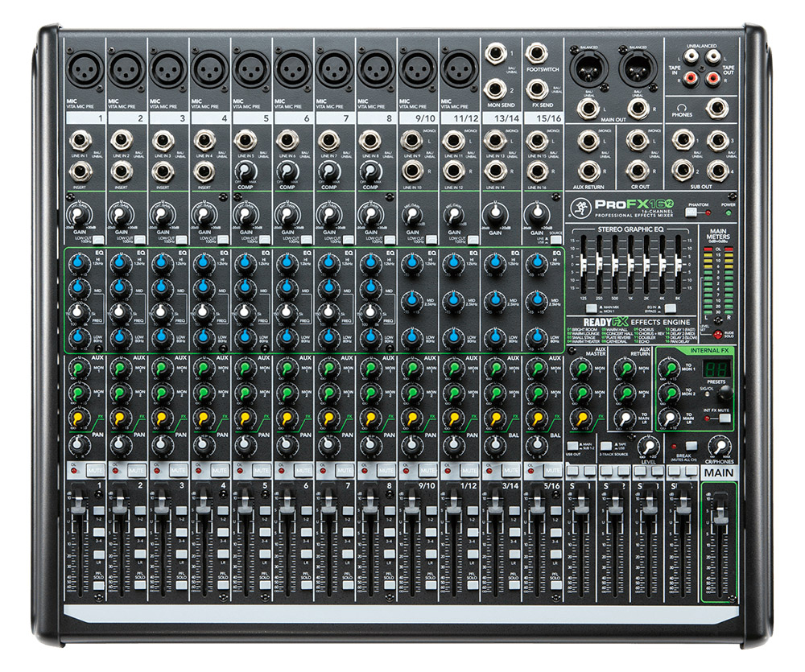This screenshot has width=805, height=672.
Task: Click the PRESETS selector knob
Action: 724,391
